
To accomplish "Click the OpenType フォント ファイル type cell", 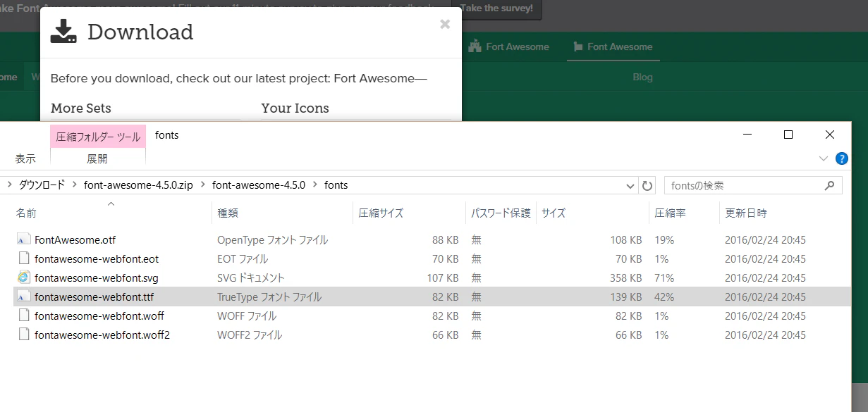I will [272, 239].
